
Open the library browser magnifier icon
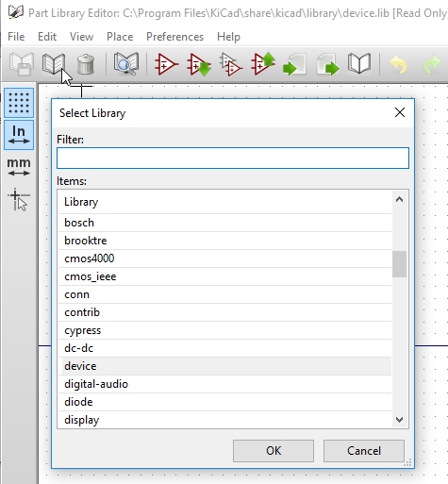[x=126, y=64]
